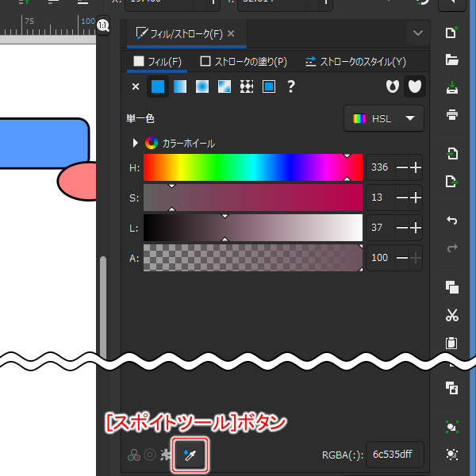476x476 pixels.
Task: Click the redo arrow icon
Action: 451,248
